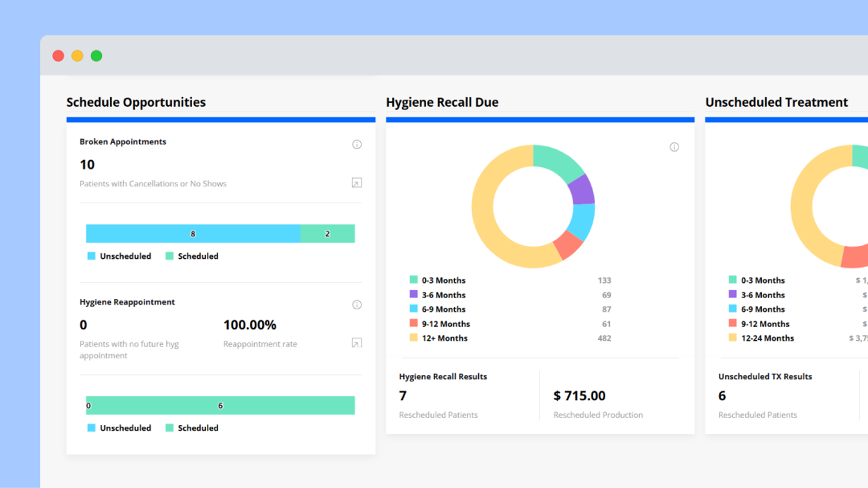Click the $715.00 Rescheduled Production value
The height and width of the screenshot is (488, 868).
click(x=580, y=395)
